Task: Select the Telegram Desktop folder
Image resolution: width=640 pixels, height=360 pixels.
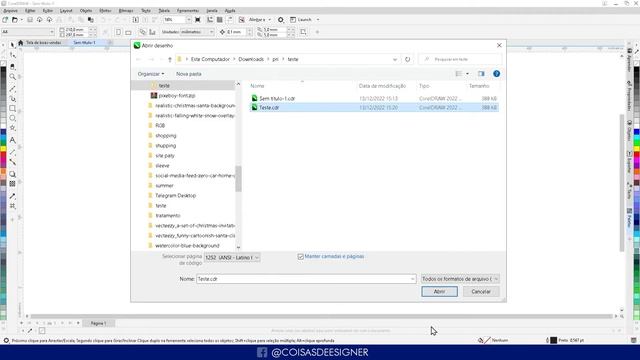Action: tap(176, 196)
